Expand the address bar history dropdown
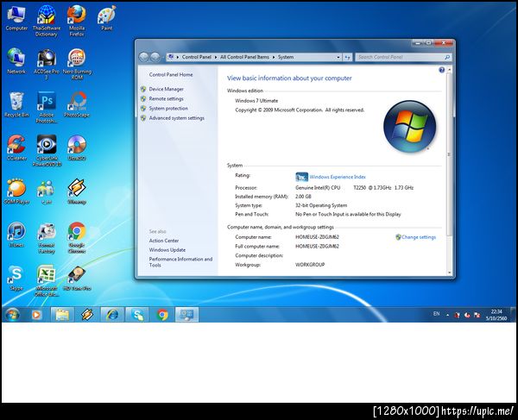 point(338,57)
